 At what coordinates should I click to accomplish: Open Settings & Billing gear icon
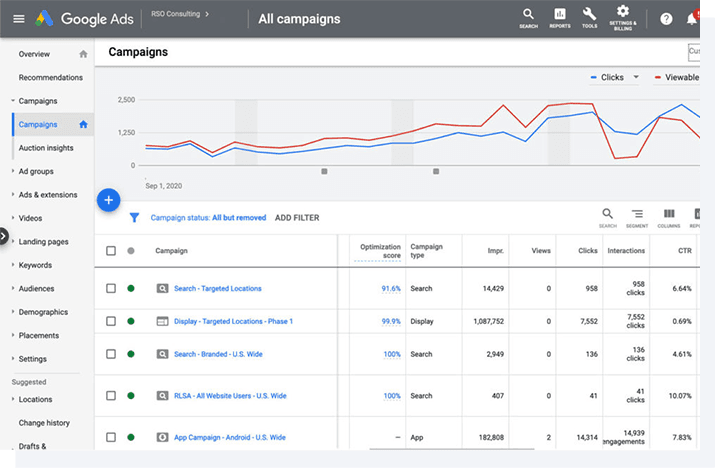click(x=622, y=18)
